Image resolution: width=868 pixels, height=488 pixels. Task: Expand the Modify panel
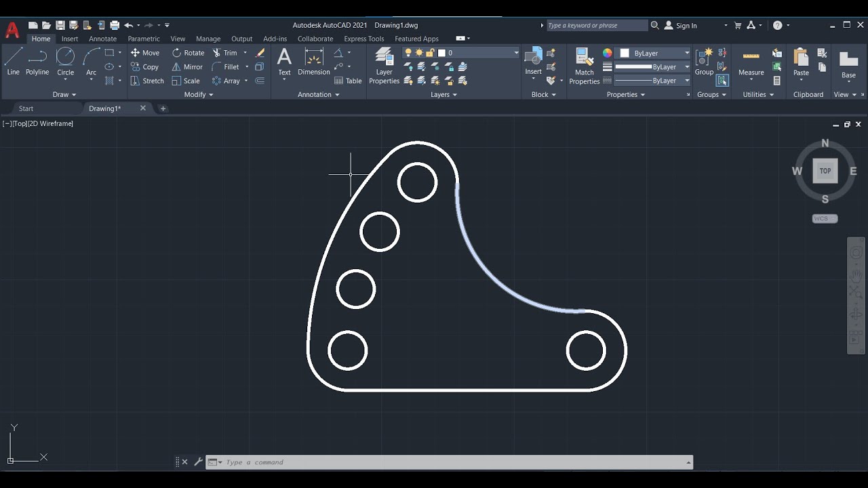pos(199,95)
